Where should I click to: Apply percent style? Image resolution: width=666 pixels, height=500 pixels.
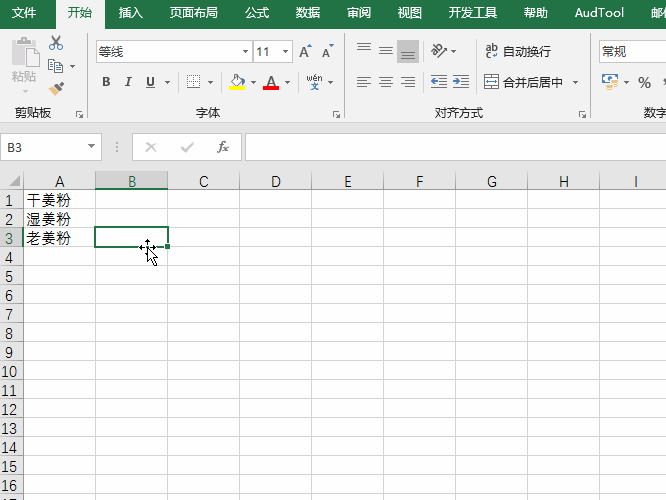[644, 82]
